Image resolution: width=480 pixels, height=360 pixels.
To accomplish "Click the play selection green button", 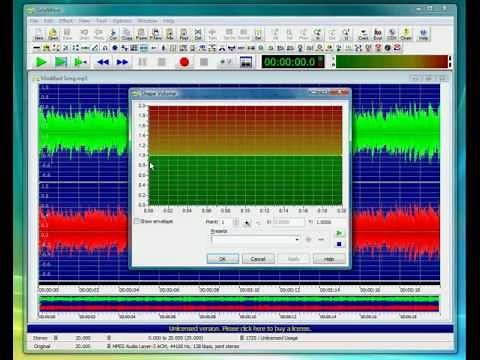I will click(x=61, y=62).
